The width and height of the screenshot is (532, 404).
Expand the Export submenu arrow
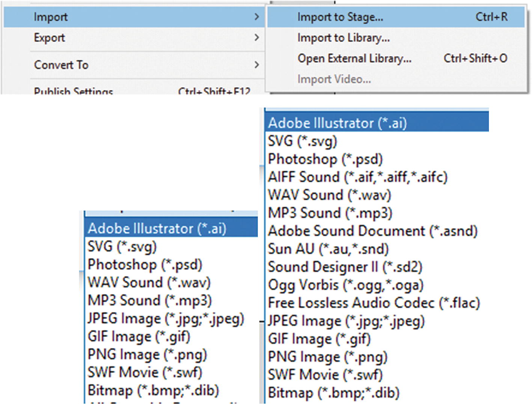point(256,38)
